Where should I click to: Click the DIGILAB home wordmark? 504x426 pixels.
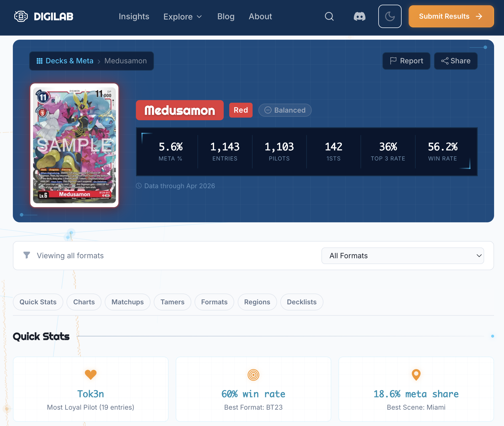(x=54, y=17)
